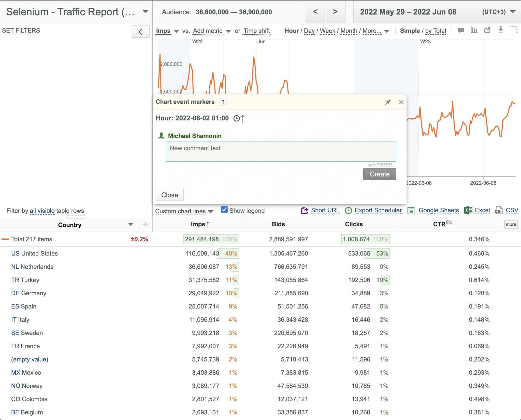521x420 pixels.
Task: Open the Export Scheduler link
Action: 378,210
